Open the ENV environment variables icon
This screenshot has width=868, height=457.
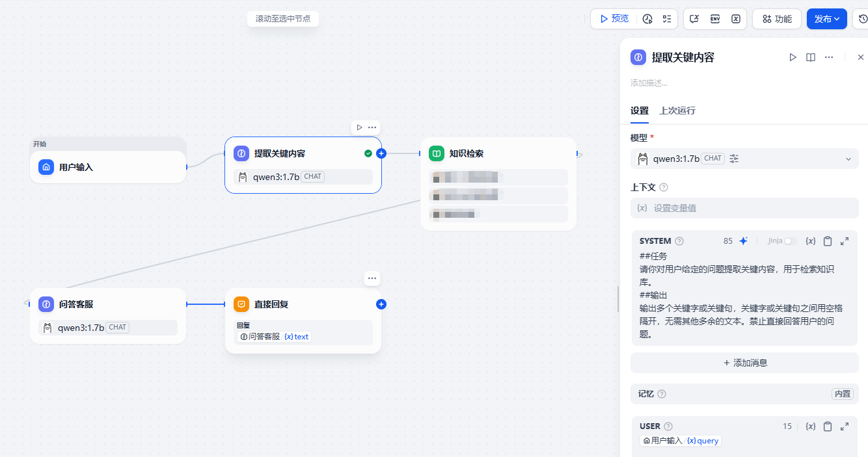pyautogui.click(x=715, y=19)
